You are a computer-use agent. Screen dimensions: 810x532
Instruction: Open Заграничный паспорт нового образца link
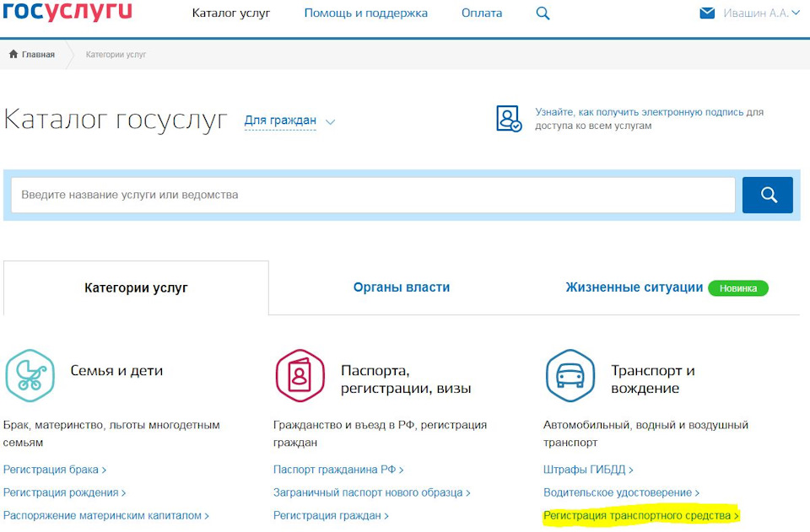point(372,492)
